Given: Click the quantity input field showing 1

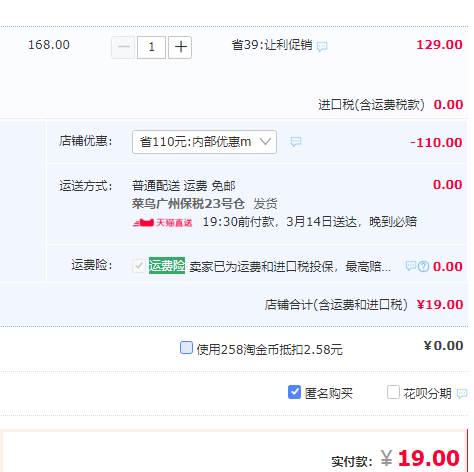Looking at the screenshot, I should coord(151,47).
